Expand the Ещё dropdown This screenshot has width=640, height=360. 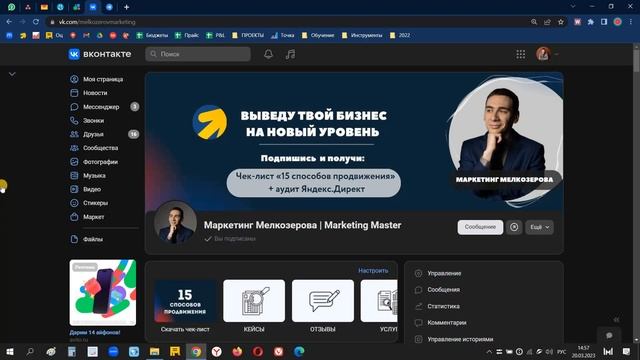(539, 227)
